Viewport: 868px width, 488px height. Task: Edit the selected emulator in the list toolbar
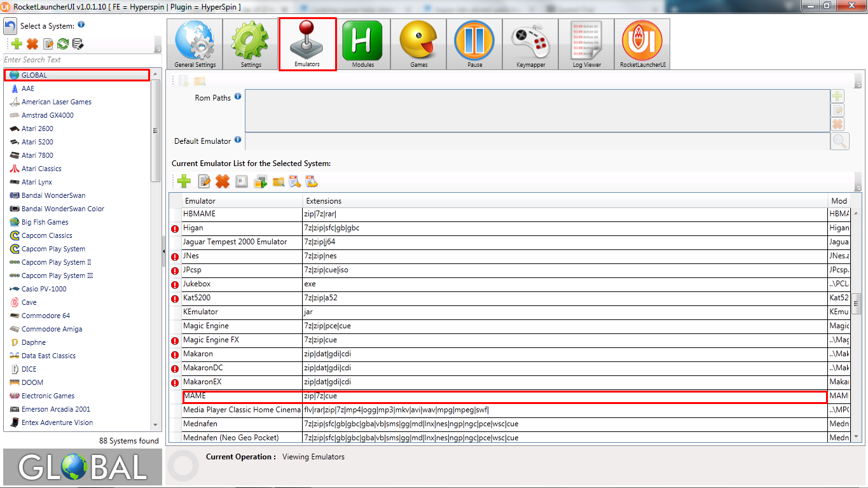[x=204, y=182]
